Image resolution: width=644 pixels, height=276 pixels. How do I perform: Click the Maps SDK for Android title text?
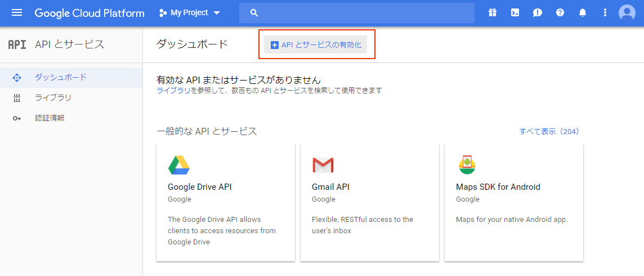(498, 187)
